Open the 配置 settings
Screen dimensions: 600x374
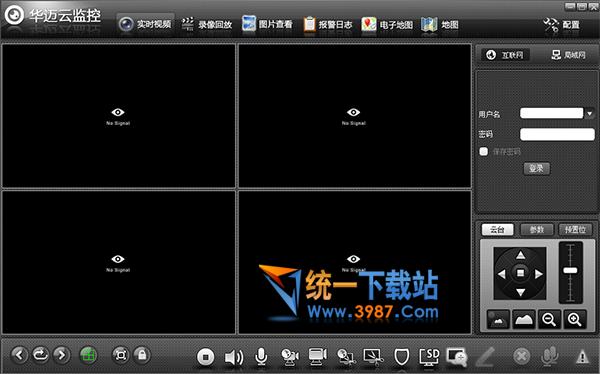(x=561, y=25)
